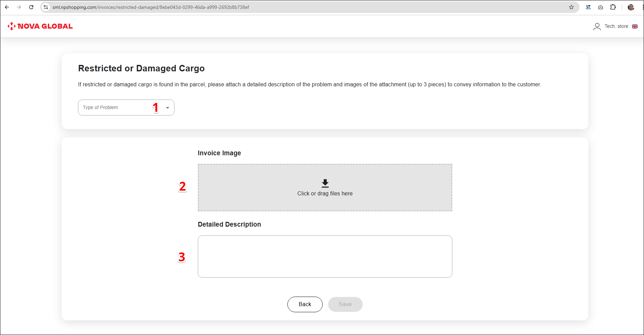Go back to previous browser page

click(7, 7)
